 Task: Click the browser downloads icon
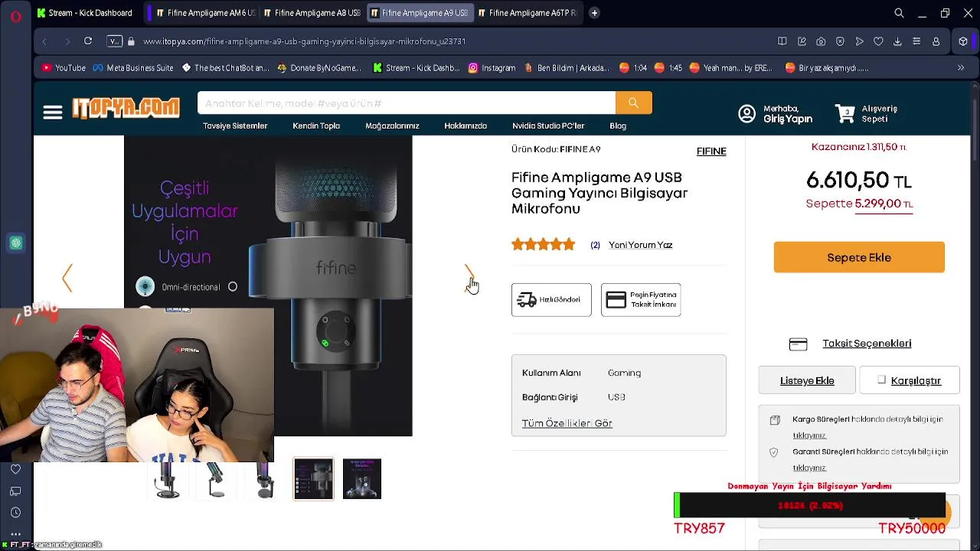point(897,41)
